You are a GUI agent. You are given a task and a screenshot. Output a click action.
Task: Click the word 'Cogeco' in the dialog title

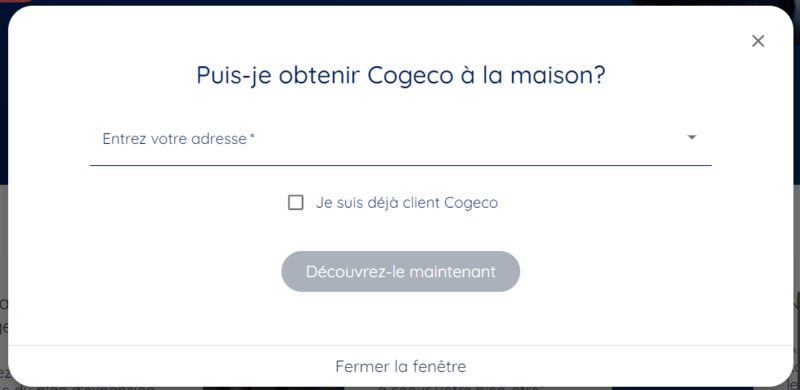[x=410, y=75]
